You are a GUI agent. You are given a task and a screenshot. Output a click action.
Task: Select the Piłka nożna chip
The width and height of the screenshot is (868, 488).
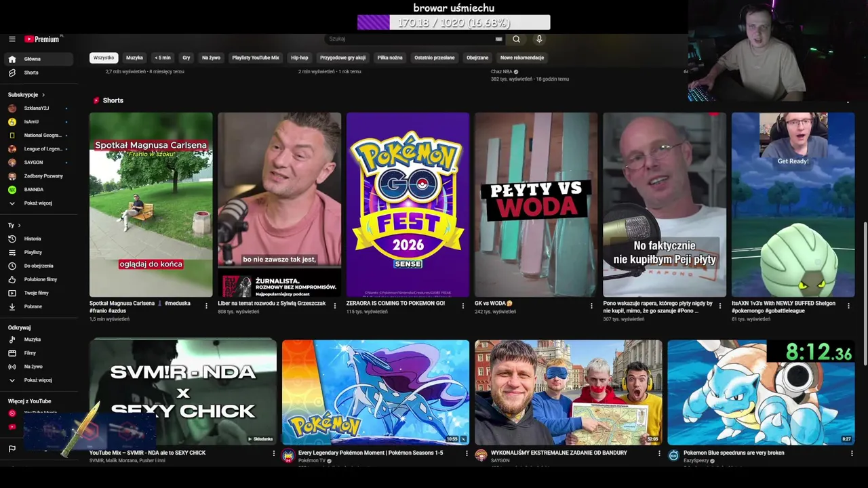click(390, 58)
